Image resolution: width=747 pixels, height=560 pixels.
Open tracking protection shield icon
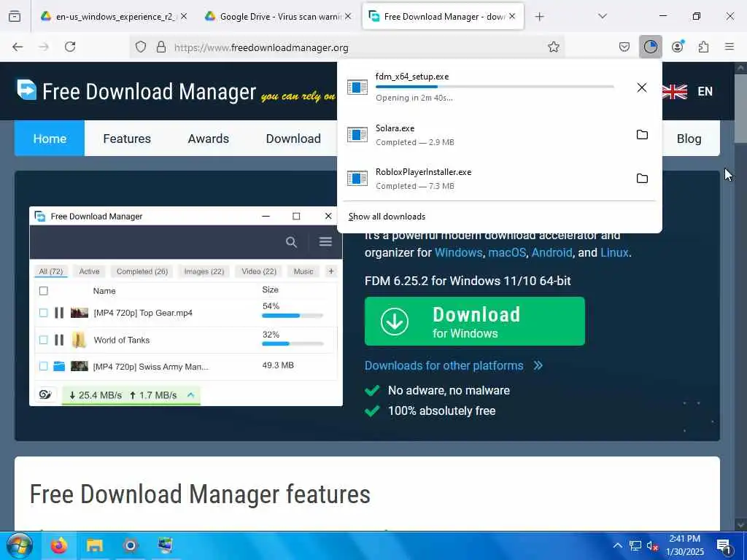141,47
